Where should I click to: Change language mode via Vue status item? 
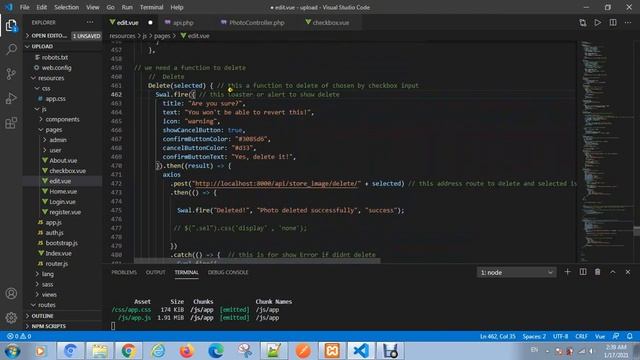[x=600, y=336]
